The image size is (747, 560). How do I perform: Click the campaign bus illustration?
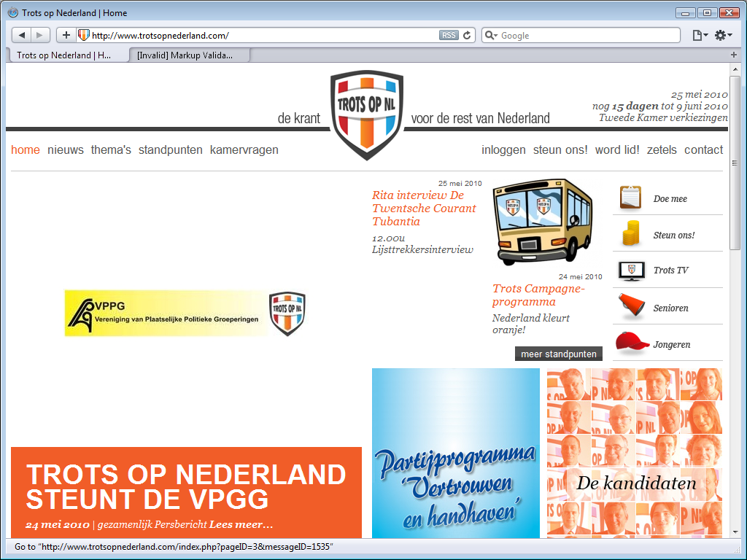point(543,222)
